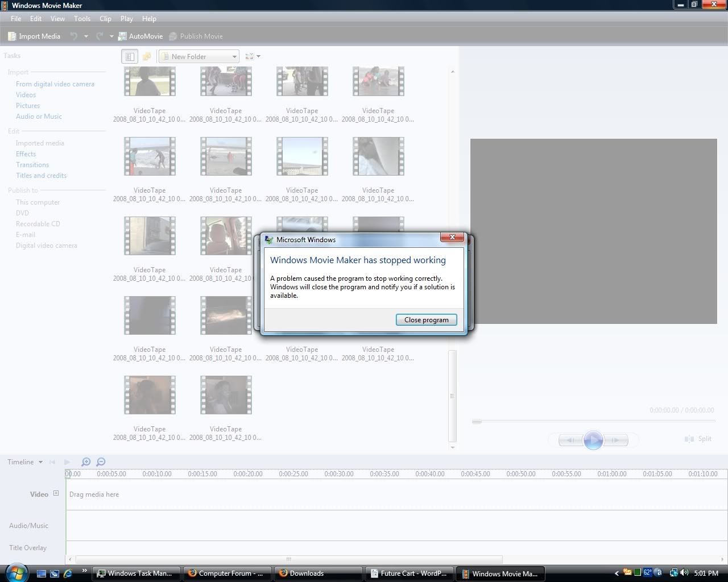Image resolution: width=728 pixels, height=582 pixels.
Task: Open the Undo history dropdown arrow
Action: point(86,36)
